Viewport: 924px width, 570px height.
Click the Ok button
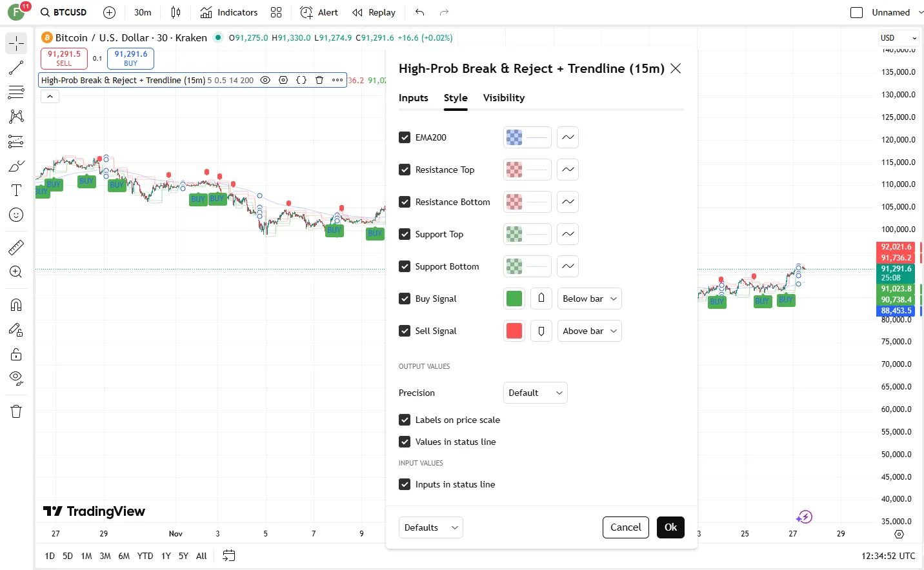[x=670, y=527]
